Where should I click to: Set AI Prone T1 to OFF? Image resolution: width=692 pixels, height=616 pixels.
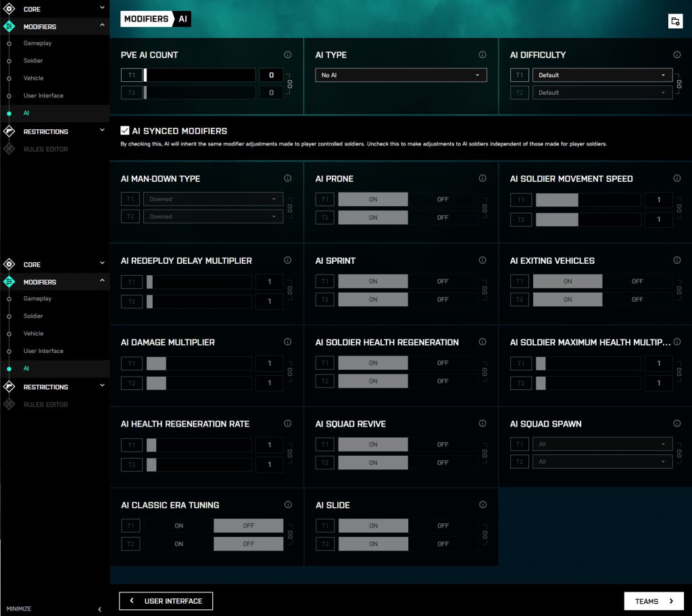click(443, 199)
